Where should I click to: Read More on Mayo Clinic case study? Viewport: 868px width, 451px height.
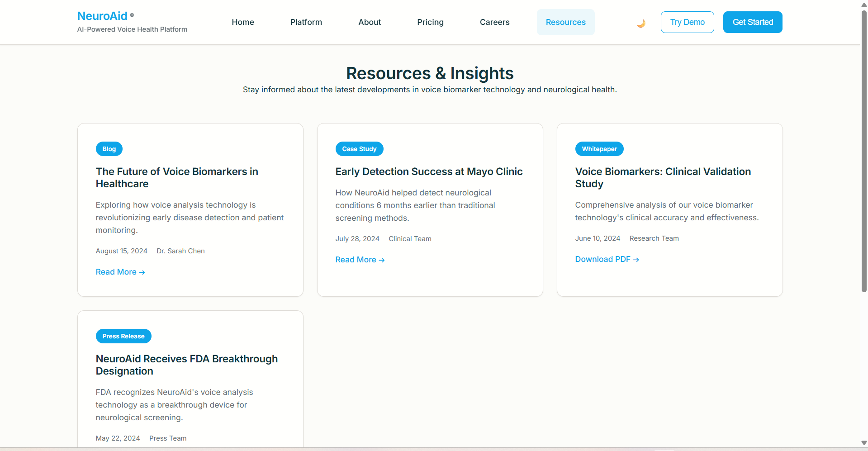pyautogui.click(x=360, y=260)
